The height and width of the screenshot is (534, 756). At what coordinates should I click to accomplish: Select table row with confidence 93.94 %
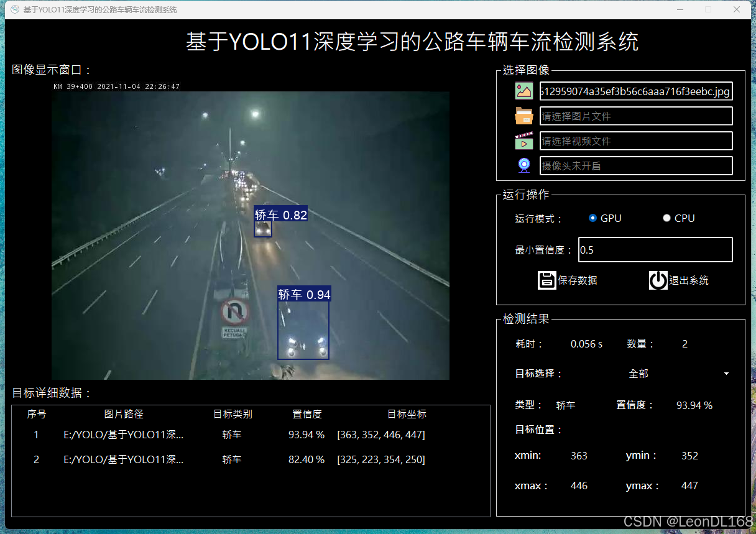[251, 435]
